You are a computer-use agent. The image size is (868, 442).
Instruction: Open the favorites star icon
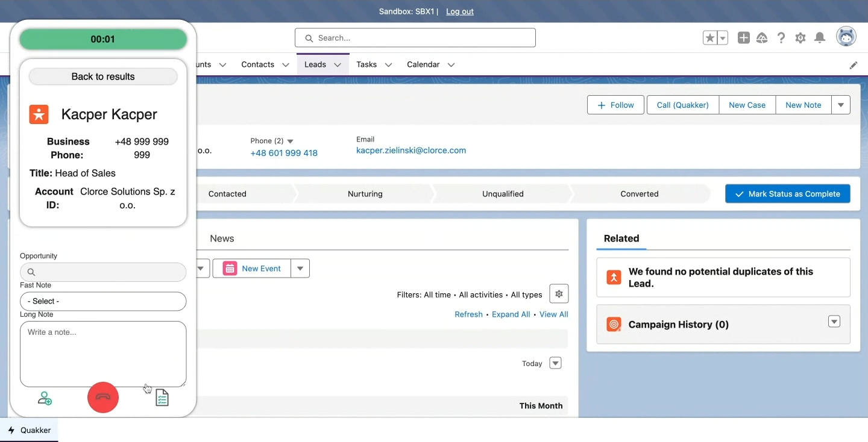(710, 38)
